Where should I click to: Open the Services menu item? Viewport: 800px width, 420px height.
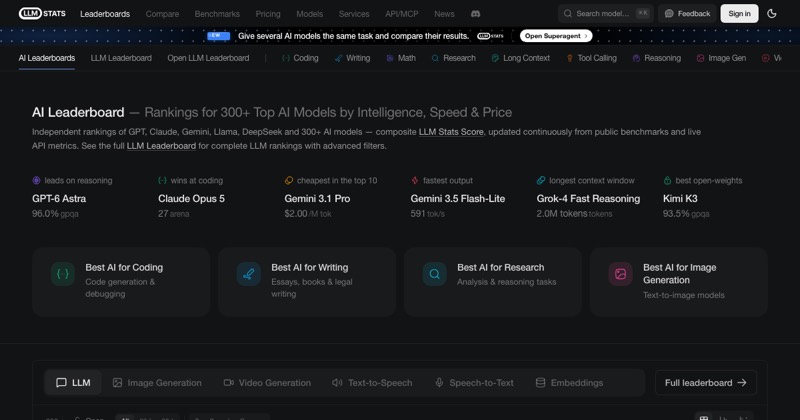click(354, 14)
